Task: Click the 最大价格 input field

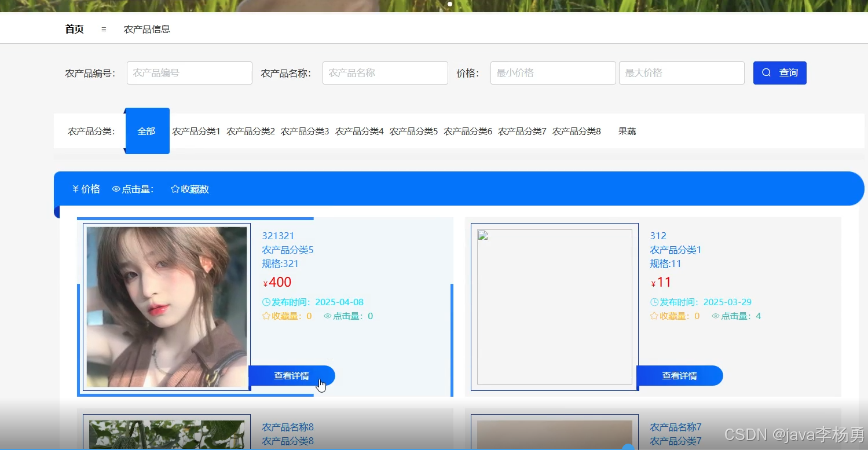Action: [x=682, y=73]
